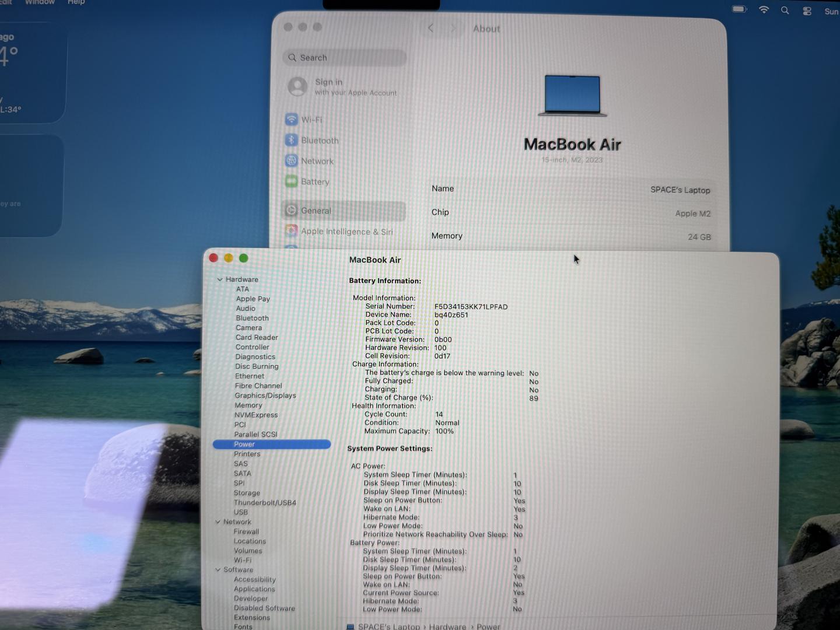The height and width of the screenshot is (630, 840).
Task: Click the Spotlight search magnifier in menu bar
Action: click(x=785, y=10)
